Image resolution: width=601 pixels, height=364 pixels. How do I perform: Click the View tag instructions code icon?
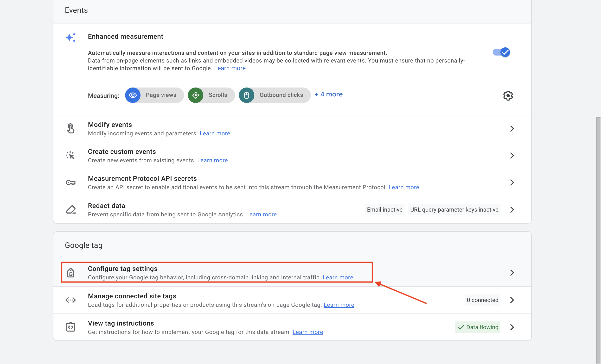[70, 327]
